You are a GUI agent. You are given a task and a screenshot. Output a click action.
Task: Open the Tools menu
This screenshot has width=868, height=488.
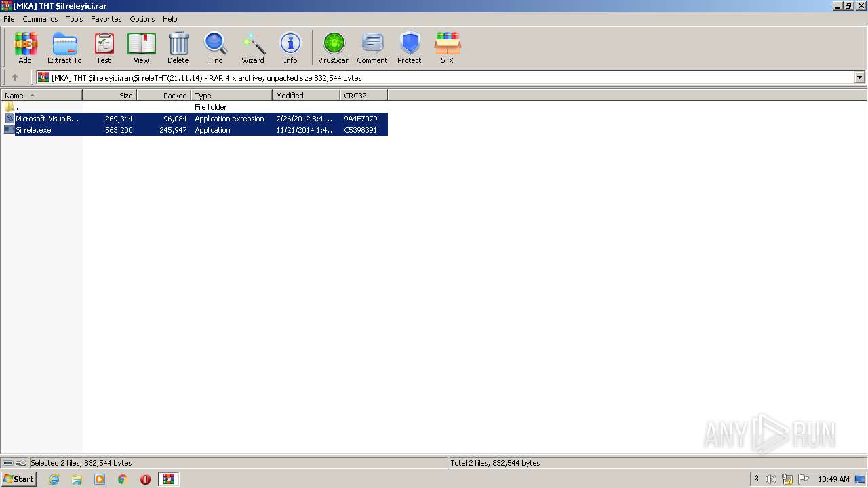point(75,19)
